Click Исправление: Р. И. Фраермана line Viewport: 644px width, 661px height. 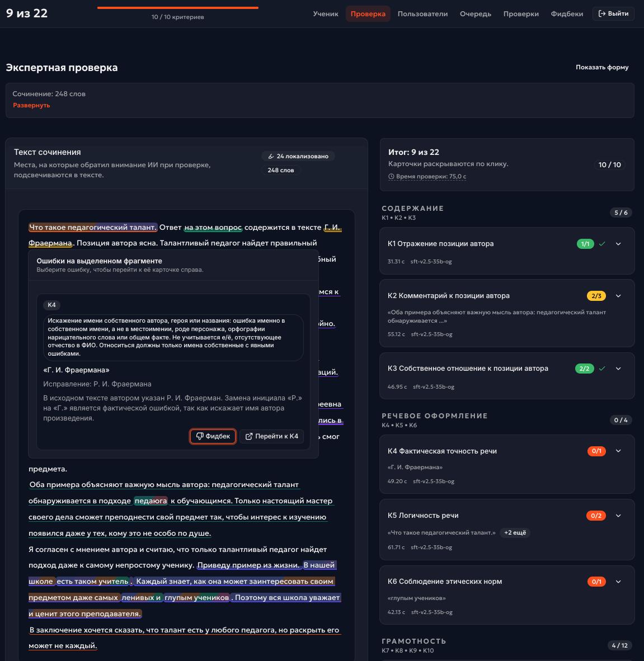pos(97,384)
